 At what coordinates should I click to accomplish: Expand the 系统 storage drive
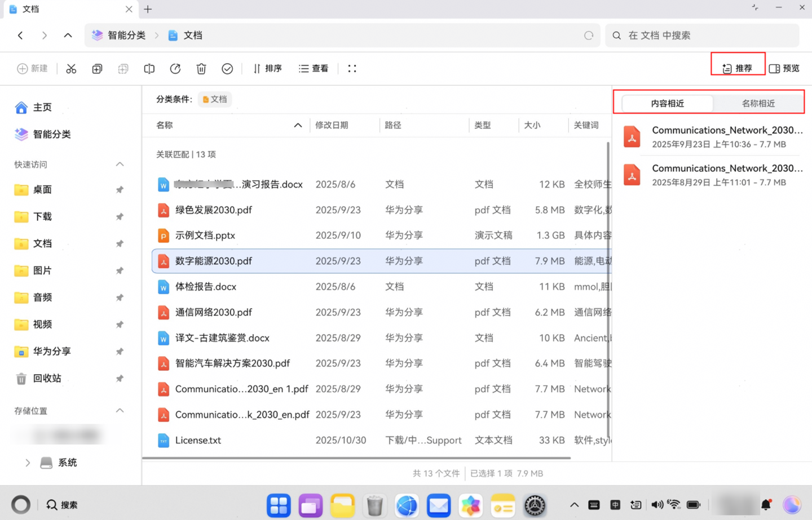[x=27, y=463]
